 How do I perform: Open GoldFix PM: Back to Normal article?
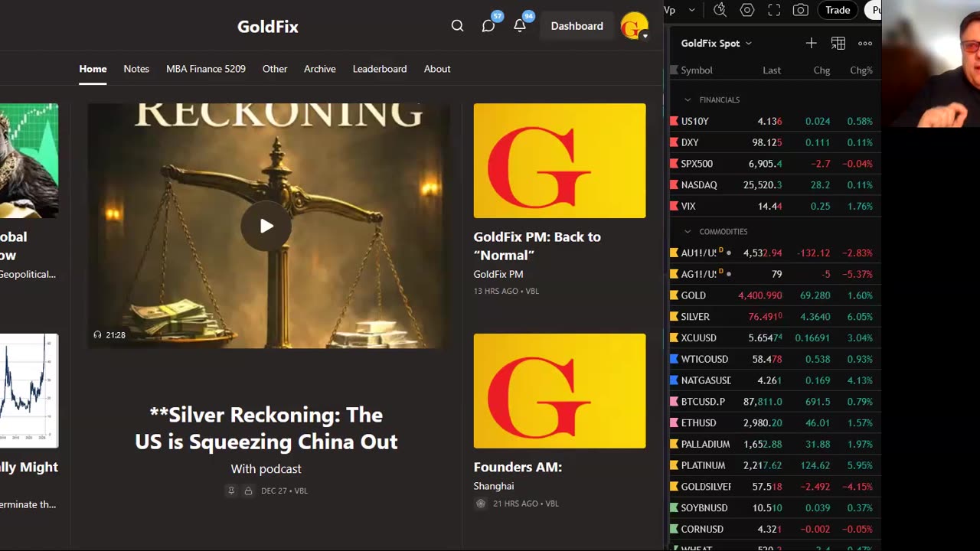537,246
